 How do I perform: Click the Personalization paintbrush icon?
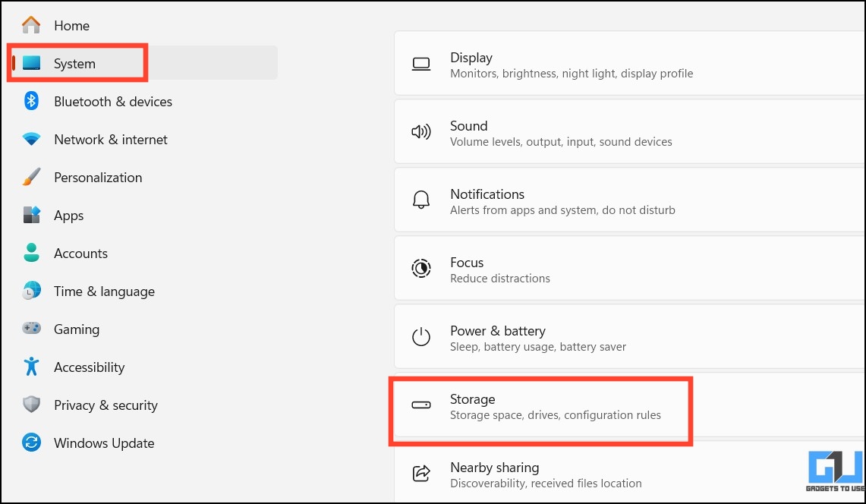pyautogui.click(x=31, y=178)
